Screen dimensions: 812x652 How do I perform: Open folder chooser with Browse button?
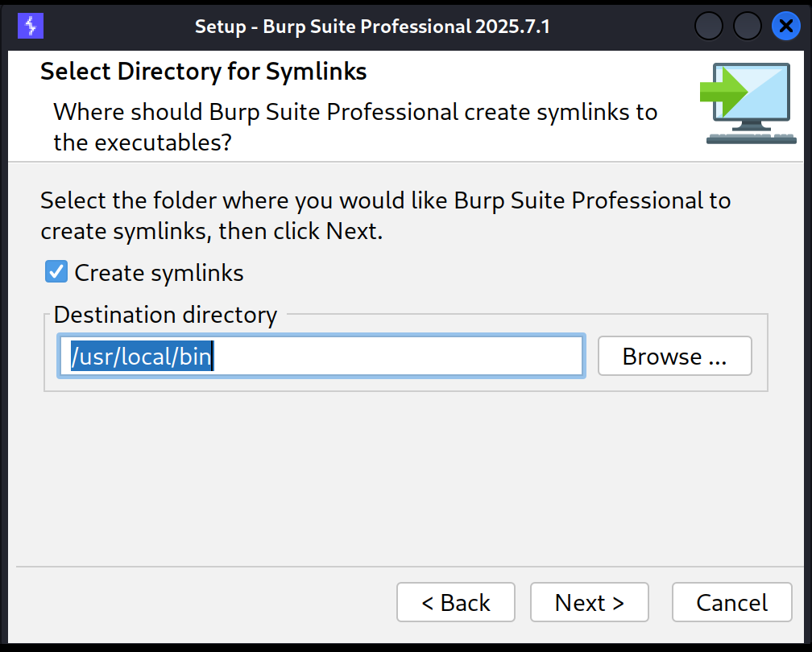point(674,357)
